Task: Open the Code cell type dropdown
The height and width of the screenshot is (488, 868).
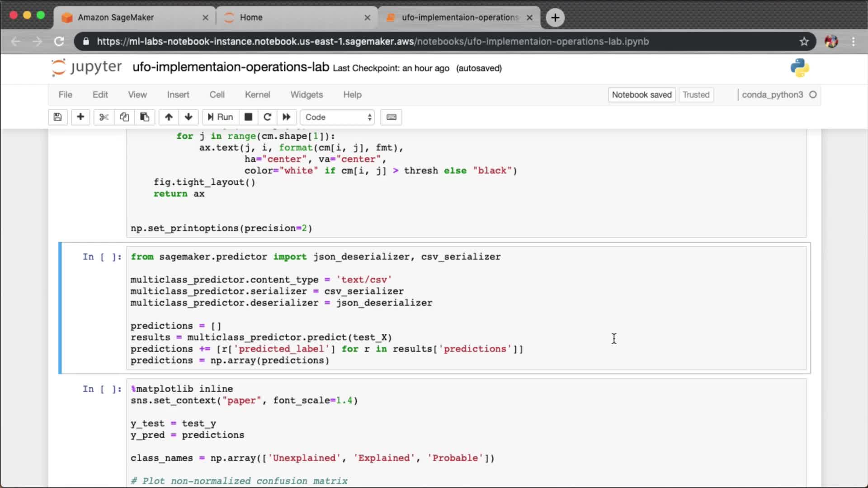Action: [x=338, y=117]
